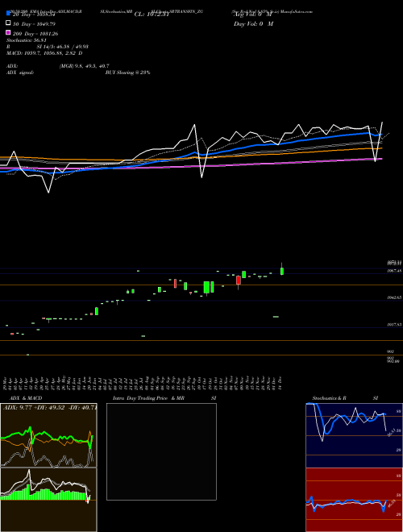
Task: Open the red RSI chart panel
Action: (x=354, y=500)
